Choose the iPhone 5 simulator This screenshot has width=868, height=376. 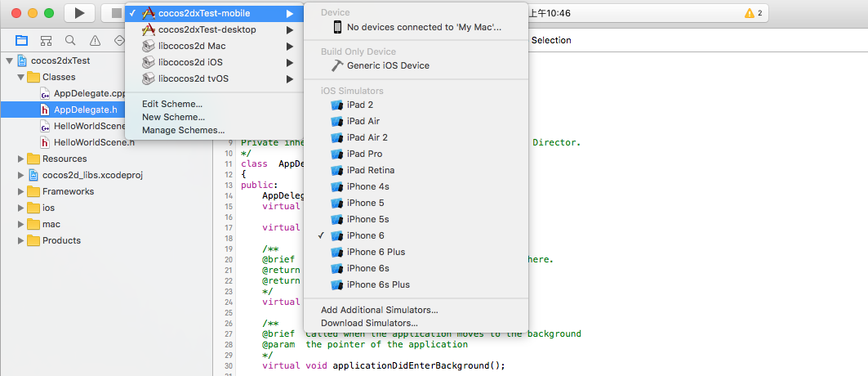coord(416,203)
